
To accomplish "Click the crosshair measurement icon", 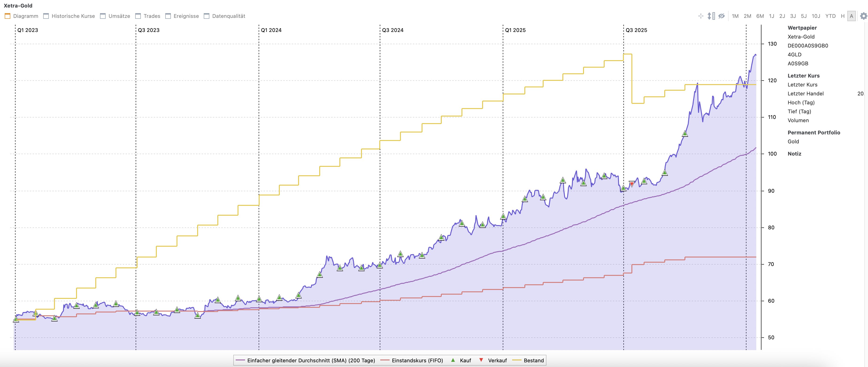I will coord(701,16).
